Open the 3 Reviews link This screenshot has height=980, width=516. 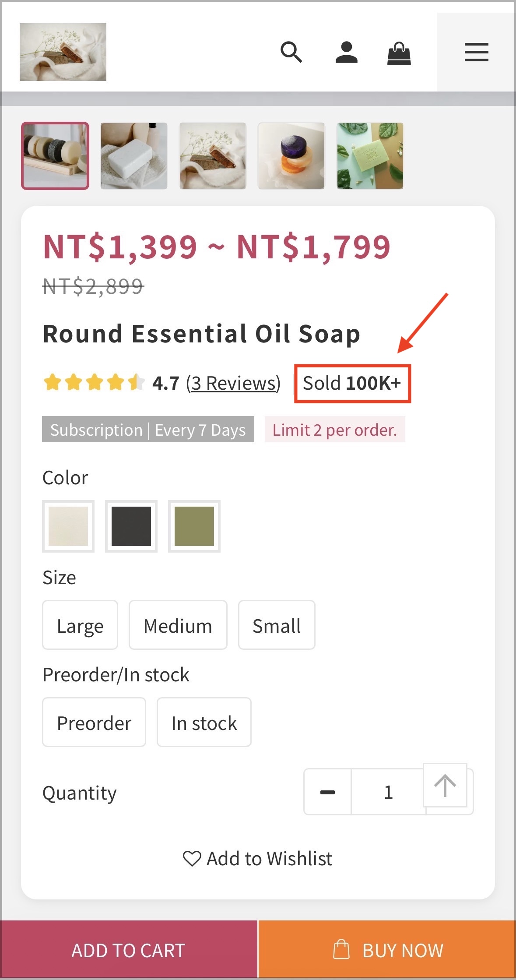(233, 383)
